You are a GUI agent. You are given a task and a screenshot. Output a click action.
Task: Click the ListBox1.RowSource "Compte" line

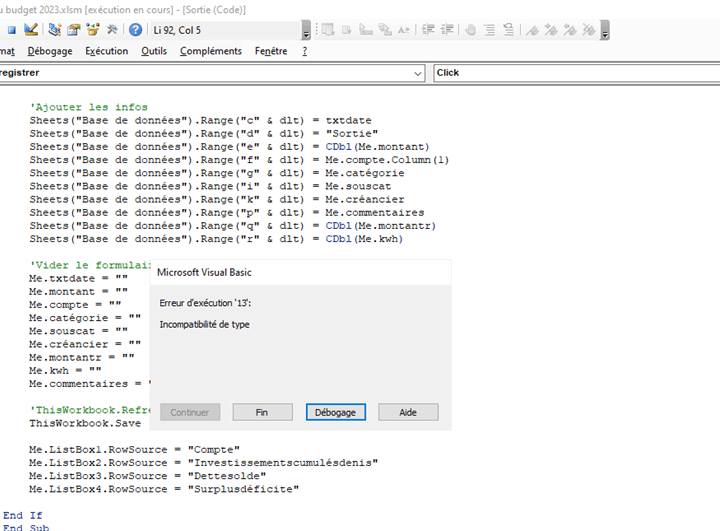135,450
